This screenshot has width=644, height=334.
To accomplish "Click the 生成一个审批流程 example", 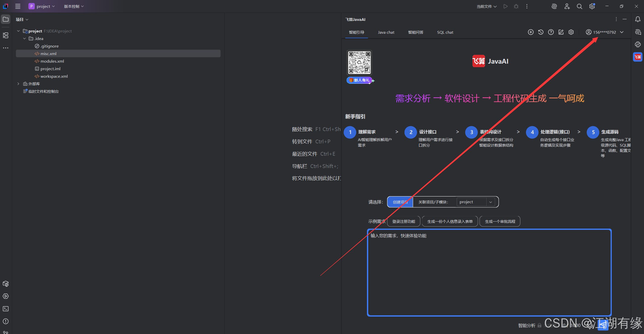I will 500,221.
